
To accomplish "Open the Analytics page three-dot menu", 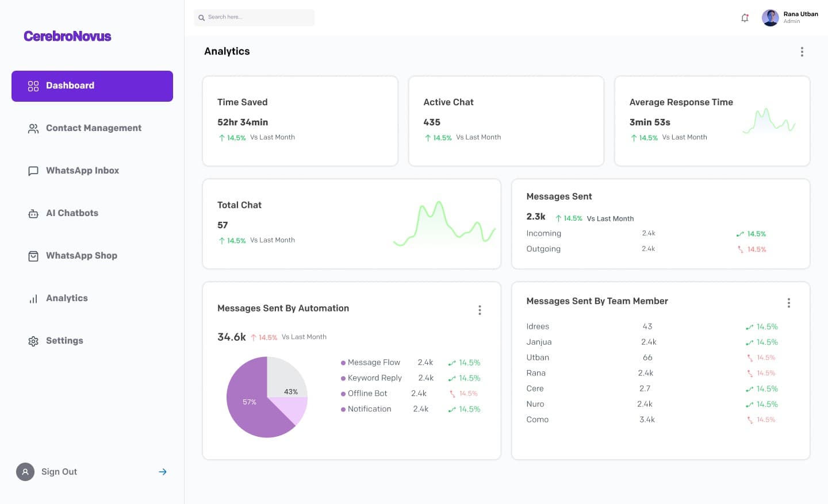I will point(802,52).
